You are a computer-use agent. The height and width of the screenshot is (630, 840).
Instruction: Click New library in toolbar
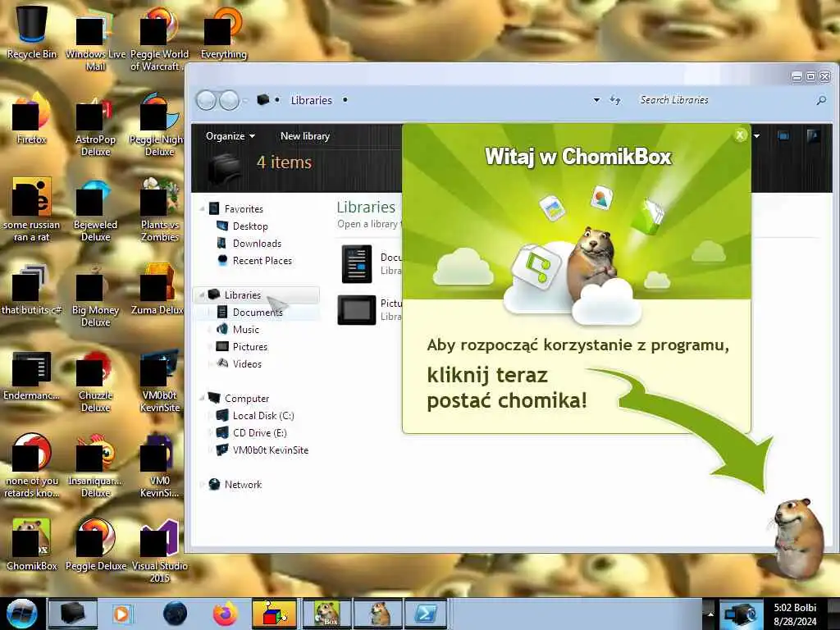(305, 136)
